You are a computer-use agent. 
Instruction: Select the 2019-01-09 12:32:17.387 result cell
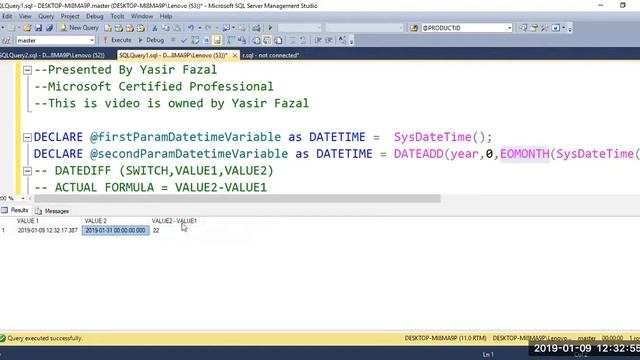pyautogui.click(x=47, y=231)
